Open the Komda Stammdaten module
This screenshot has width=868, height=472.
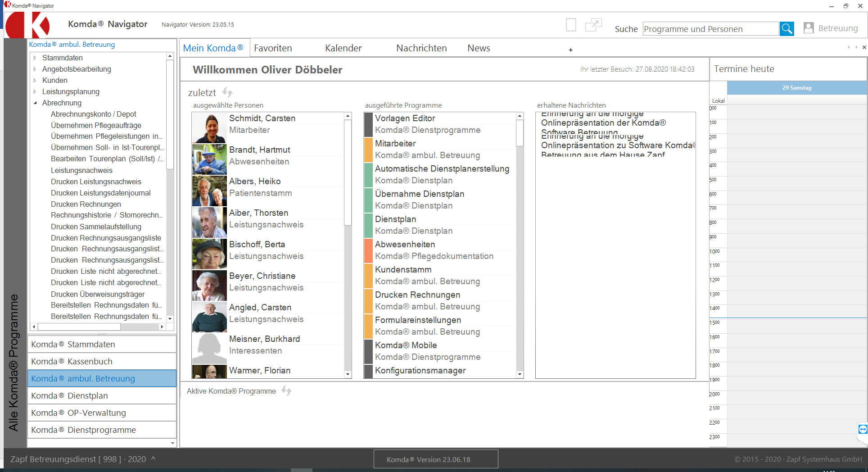[x=102, y=344]
